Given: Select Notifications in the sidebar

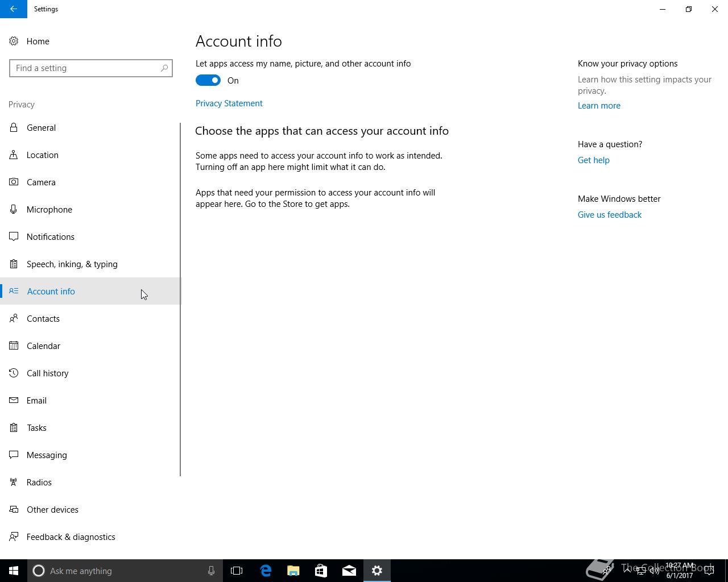Looking at the screenshot, I should [91, 237].
